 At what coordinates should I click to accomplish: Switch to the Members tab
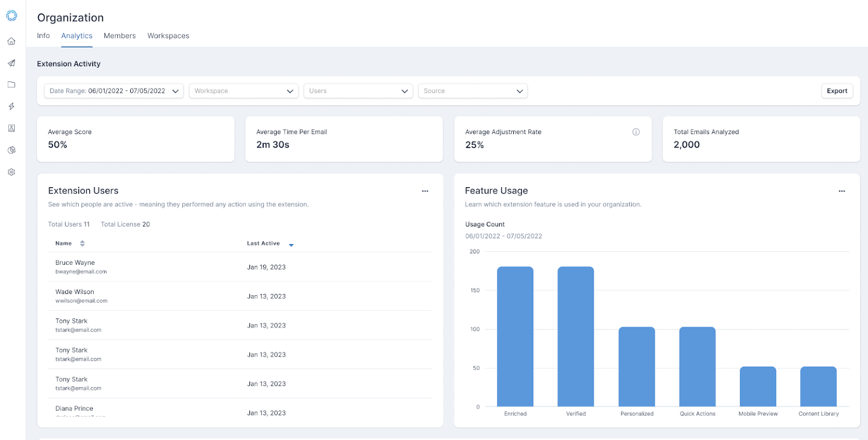click(120, 36)
